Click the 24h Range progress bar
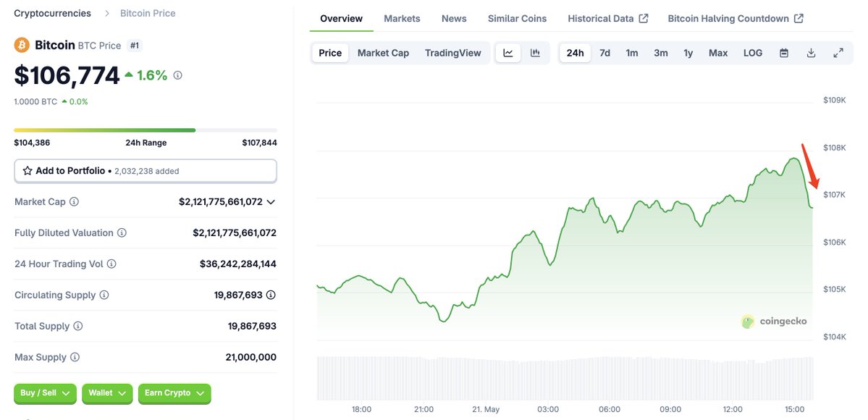This screenshot has height=420, width=868. point(145,130)
